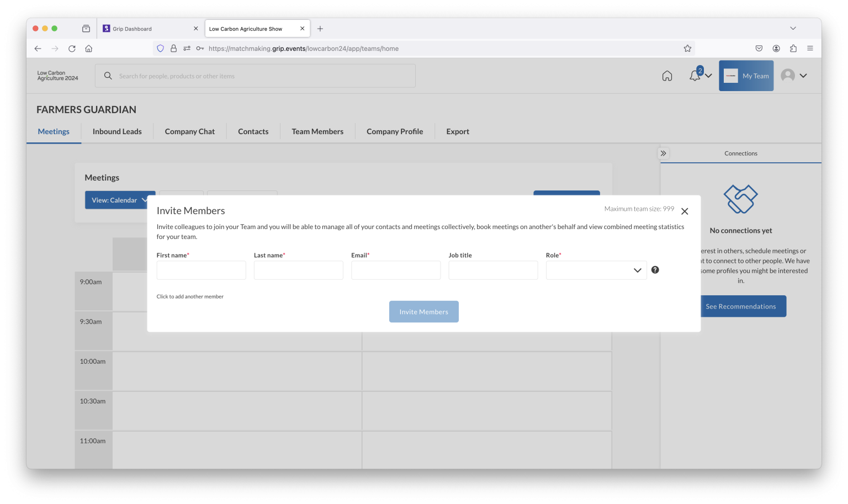Click the search magnifier icon
Image resolution: width=848 pixels, height=504 pixels.
point(108,76)
